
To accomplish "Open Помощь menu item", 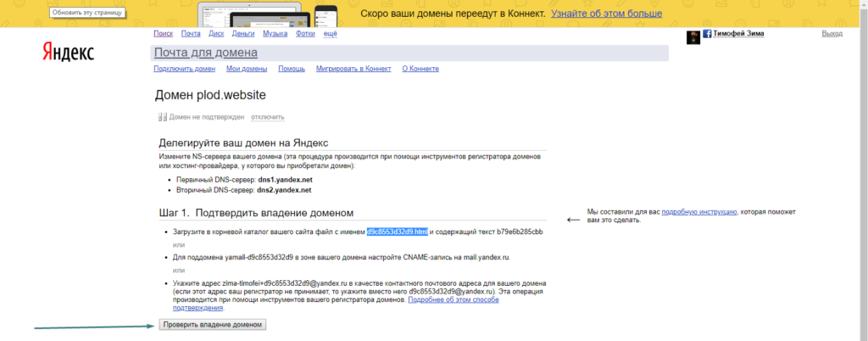I will pos(292,69).
